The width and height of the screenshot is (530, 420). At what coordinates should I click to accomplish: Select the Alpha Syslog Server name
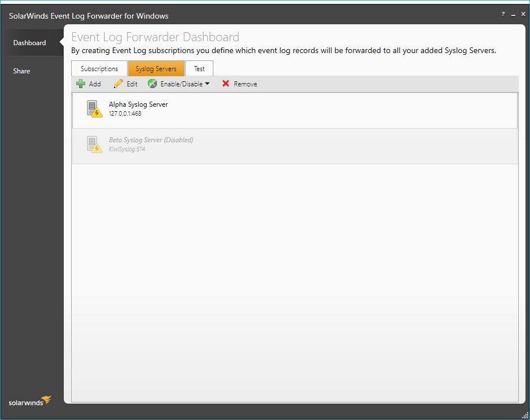tap(138, 104)
